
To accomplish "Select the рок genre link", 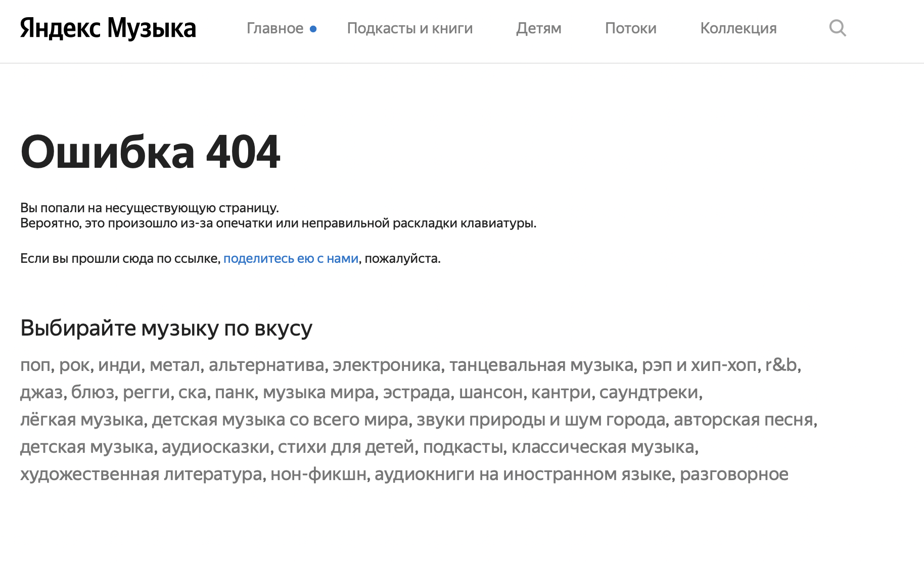I will click(74, 365).
